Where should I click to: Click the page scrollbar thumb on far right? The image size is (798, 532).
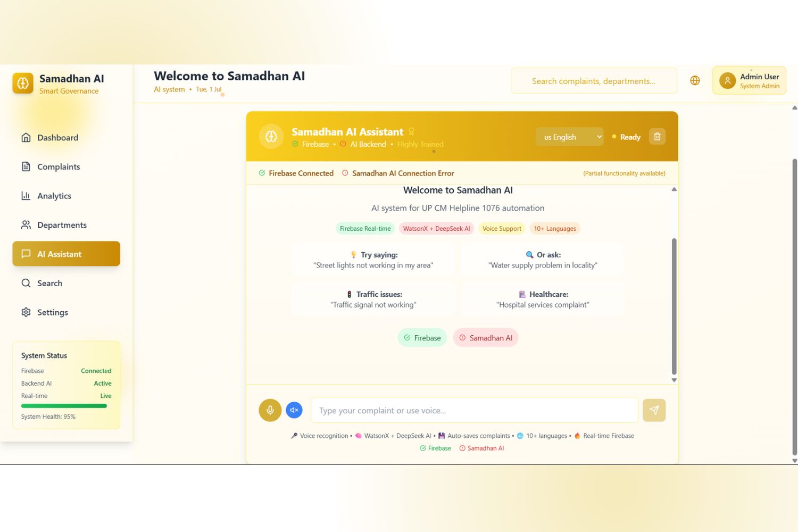click(x=795, y=307)
